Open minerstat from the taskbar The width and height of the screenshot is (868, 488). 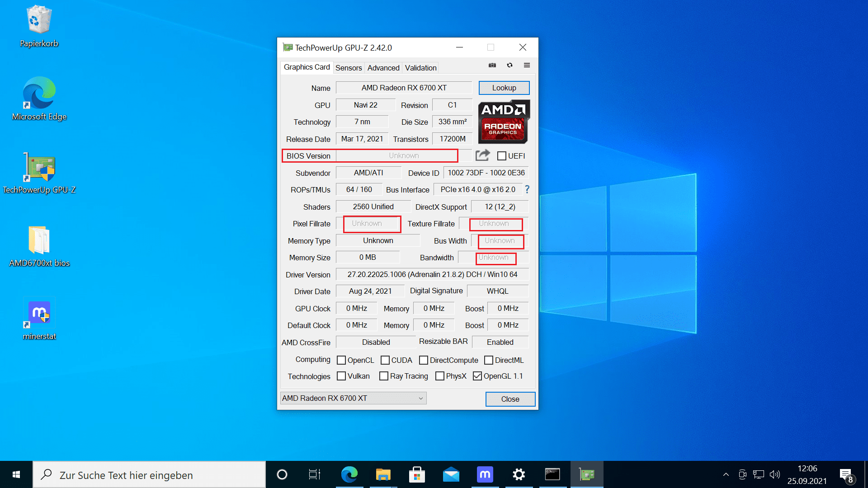pyautogui.click(x=485, y=474)
